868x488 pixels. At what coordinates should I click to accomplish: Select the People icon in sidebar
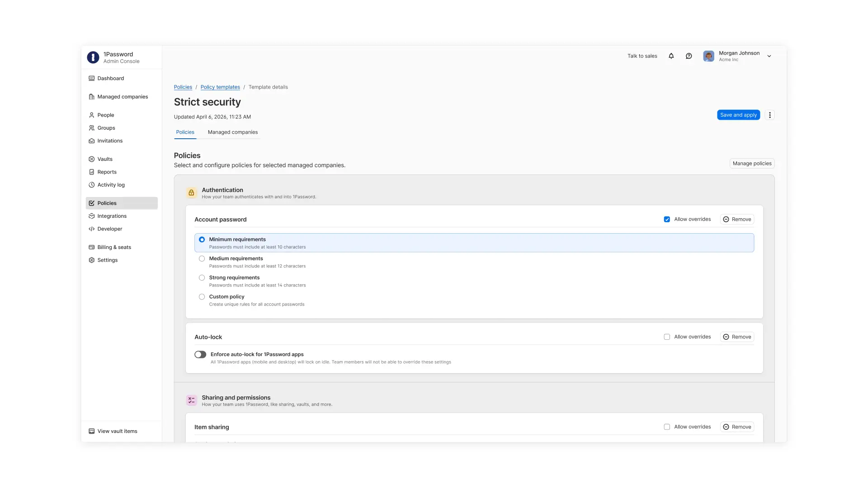pos(92,115)
